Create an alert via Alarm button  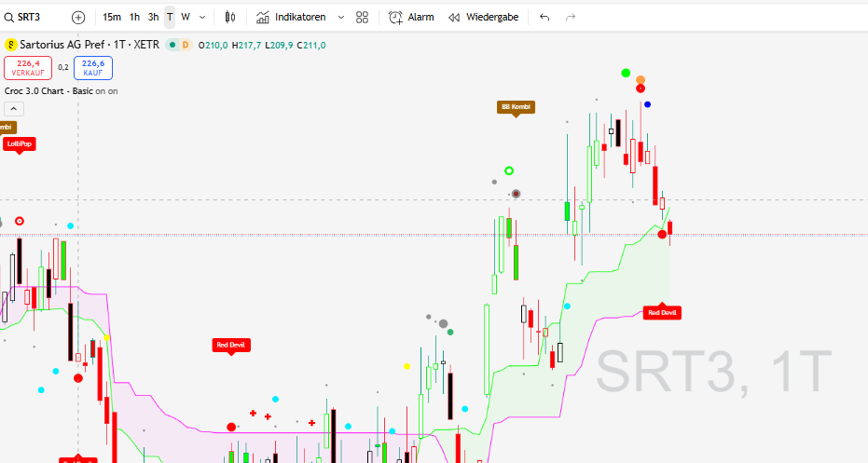pos(411,17)
